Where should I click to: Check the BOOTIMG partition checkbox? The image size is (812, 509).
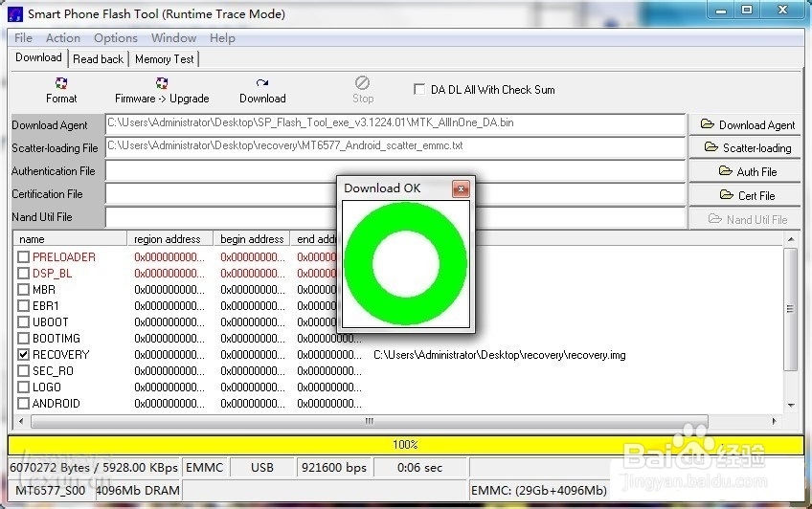(x=23, y=339)
